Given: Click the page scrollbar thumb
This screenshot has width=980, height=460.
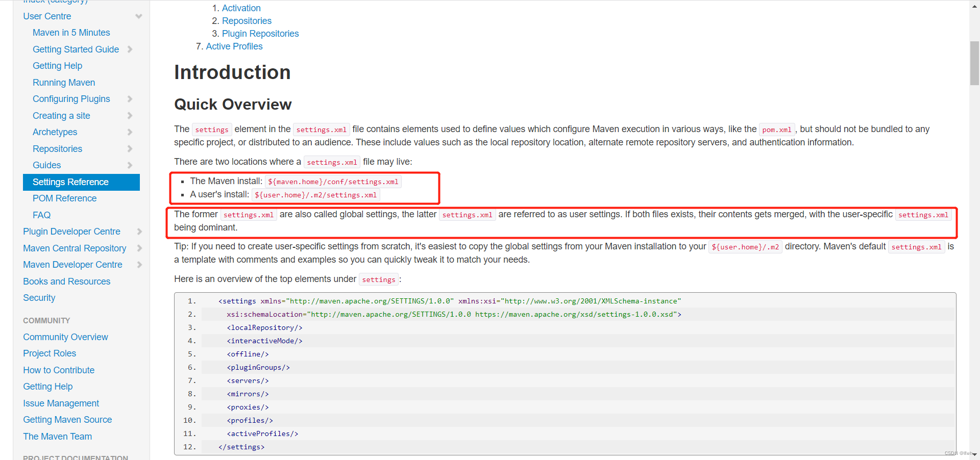Looking at the screenshot, I should (974, 63).
